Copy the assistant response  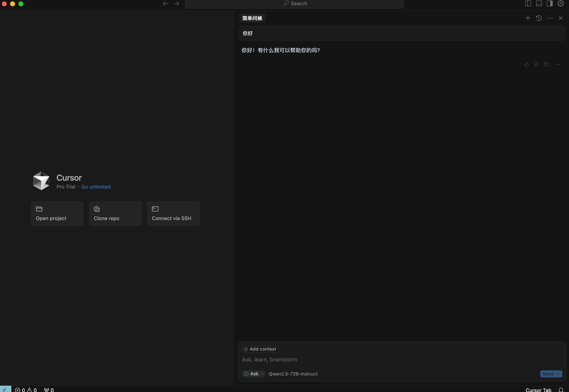[547, 64]
